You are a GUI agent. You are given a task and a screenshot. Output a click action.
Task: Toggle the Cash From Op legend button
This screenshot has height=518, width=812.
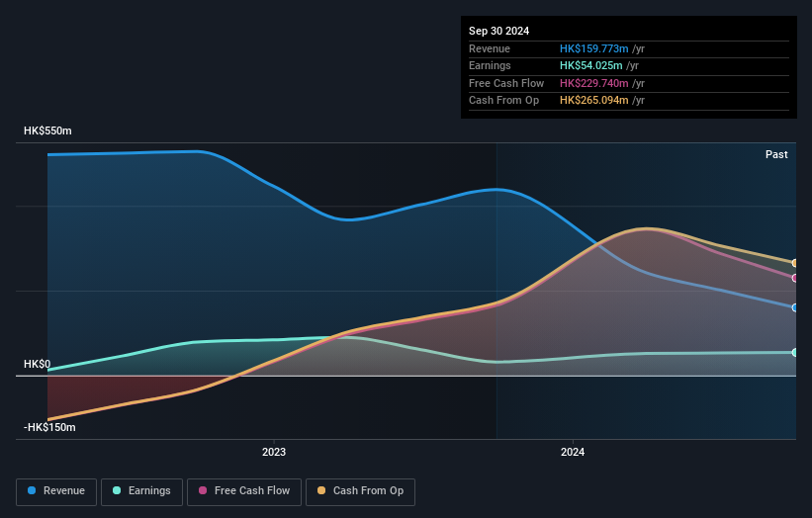360,491
